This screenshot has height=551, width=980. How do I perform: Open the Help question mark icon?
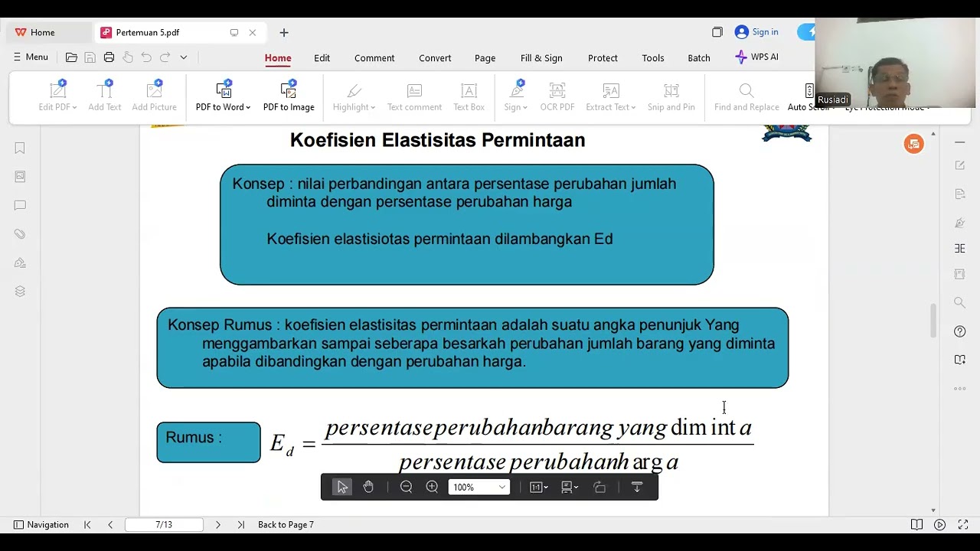(x=960, y=331)
